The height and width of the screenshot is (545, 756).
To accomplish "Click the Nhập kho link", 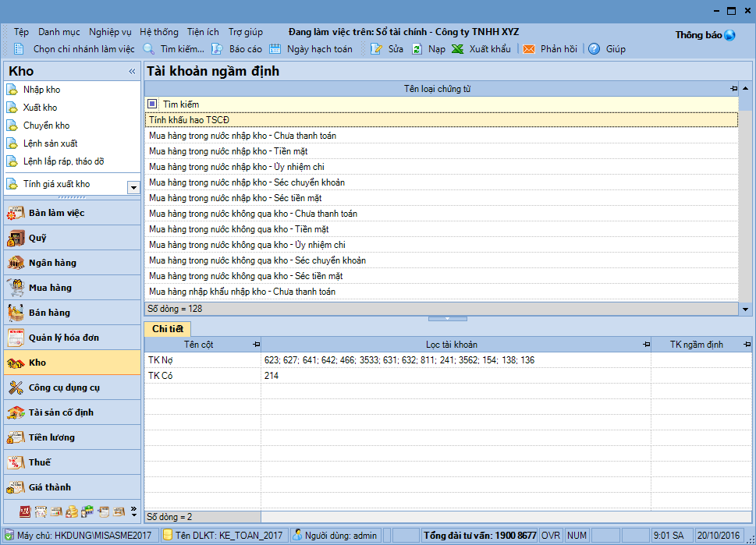I will 41,90.
